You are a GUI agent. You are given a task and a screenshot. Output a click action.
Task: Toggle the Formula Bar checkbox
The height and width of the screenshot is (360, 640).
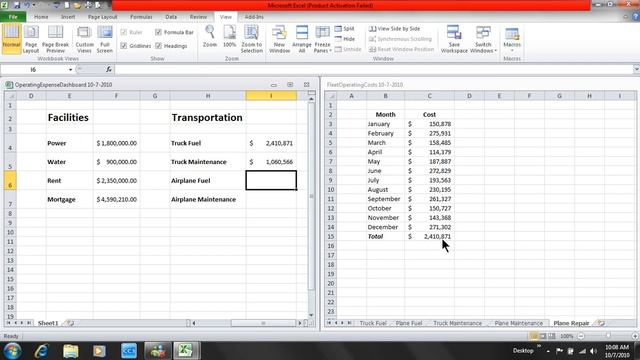pos(158,32)
